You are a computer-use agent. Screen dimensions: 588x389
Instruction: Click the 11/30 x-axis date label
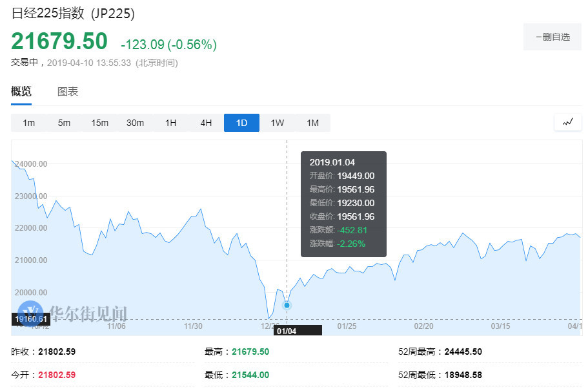pyautogui.click(x=193, y=326)
